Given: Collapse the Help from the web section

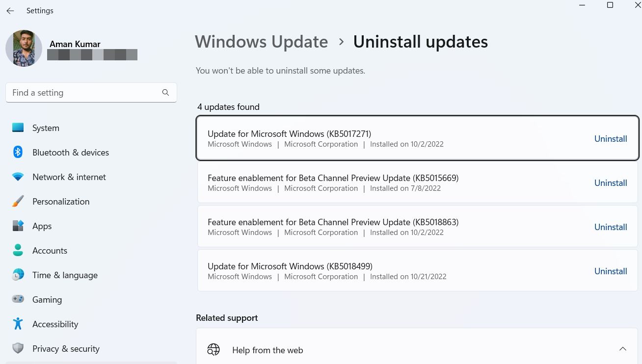Looking at the screenshot, I should (x=623, y=349).
